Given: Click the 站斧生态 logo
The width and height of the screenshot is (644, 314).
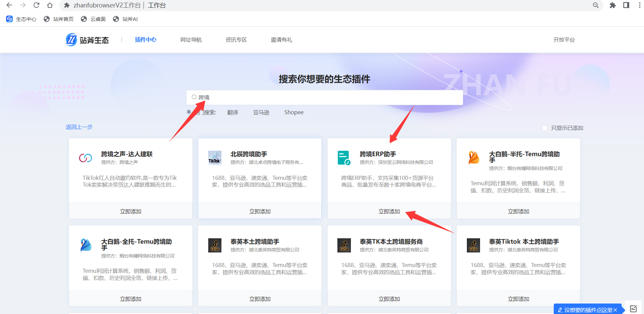Looking at the screenshot, I should pos(87,40).
